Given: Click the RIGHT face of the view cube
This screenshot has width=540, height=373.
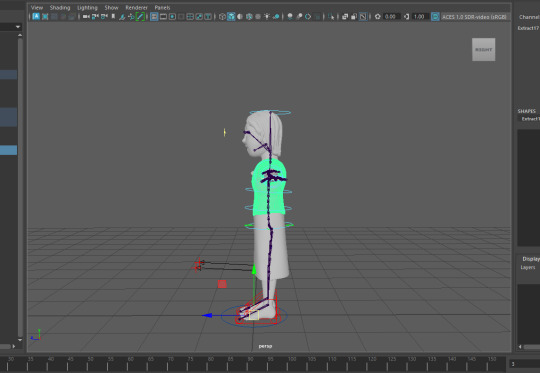Looking at the screenshot, I should (x=484, y=50).
